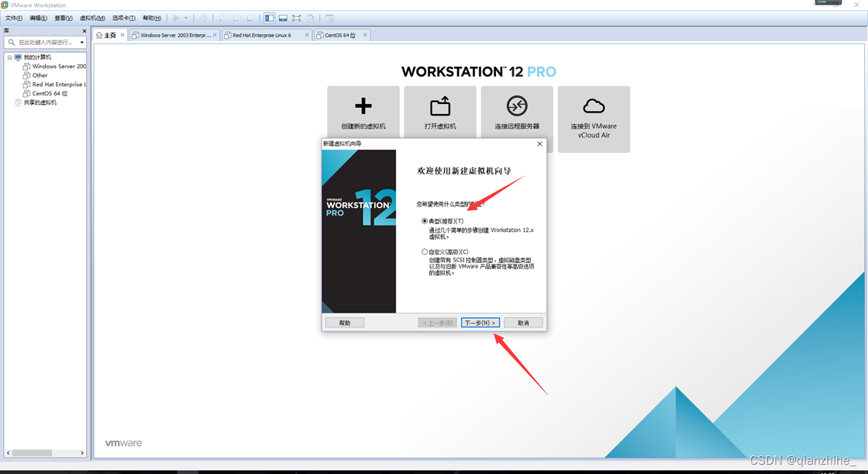This screenshot has height=474, width=868.
Task: Click the library scrollbar left arrow
Action: pyautogui.click(x=9, y=453)
